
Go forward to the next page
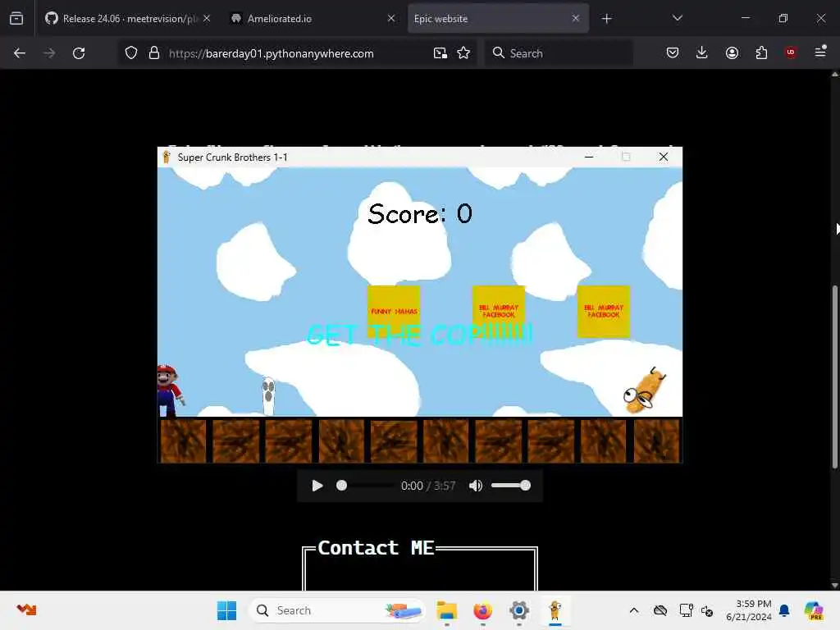(x=49, y=53)
